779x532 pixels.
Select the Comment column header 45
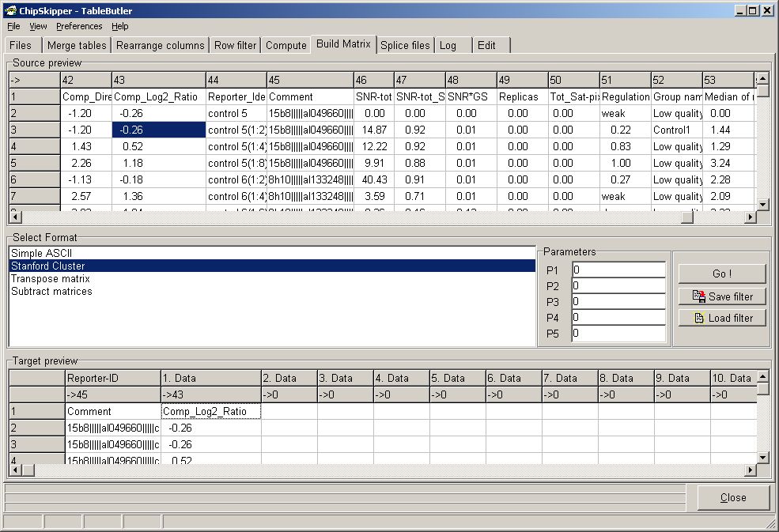click(x=308, y=80)
